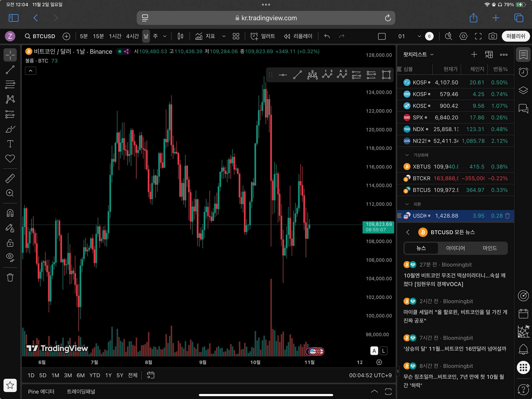532x399 pixels.
Task: Select the text annotation tool
Action: (10, 144)
